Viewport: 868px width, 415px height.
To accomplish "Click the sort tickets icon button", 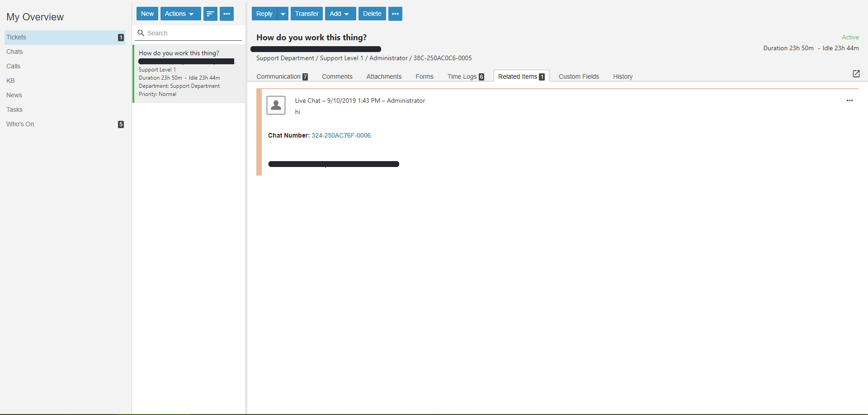I will (210, 14).
